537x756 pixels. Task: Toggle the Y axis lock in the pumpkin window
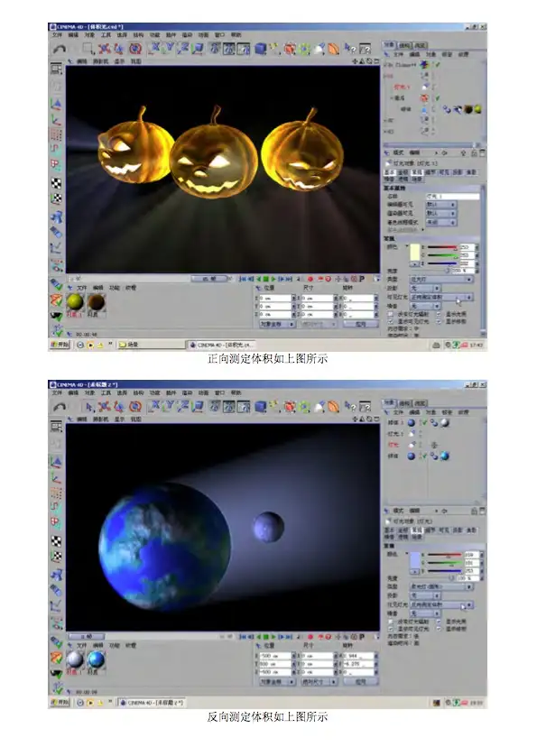170,48
